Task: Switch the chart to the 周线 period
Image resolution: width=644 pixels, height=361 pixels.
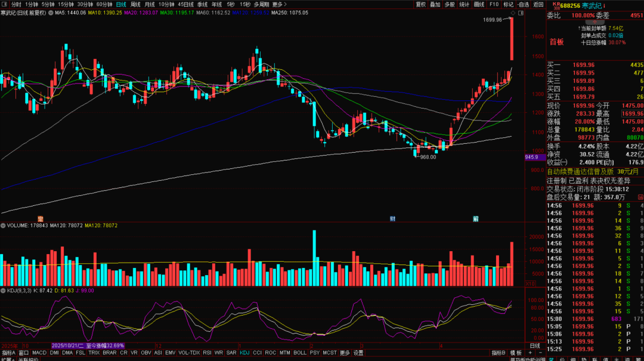Action: 135,4
